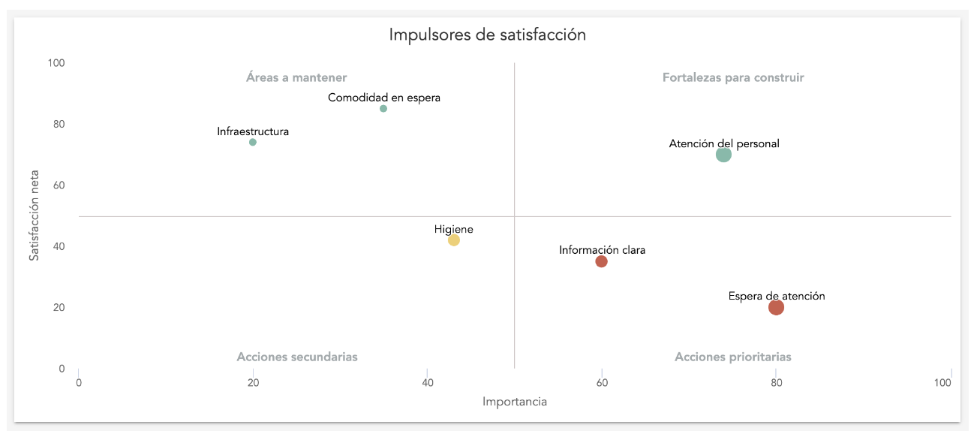Select the Infraestructura bubble
Viewport: 980px width, 431px height.
253,142
